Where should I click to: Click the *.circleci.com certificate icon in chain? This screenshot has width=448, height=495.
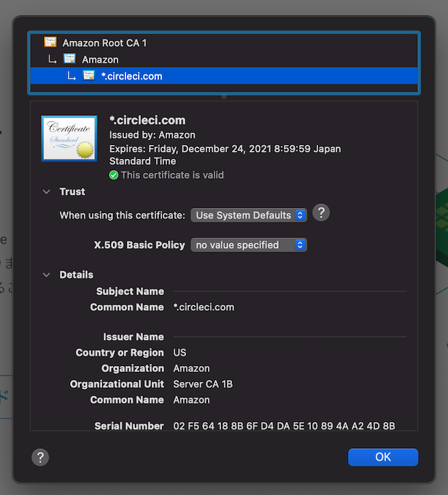89,75
